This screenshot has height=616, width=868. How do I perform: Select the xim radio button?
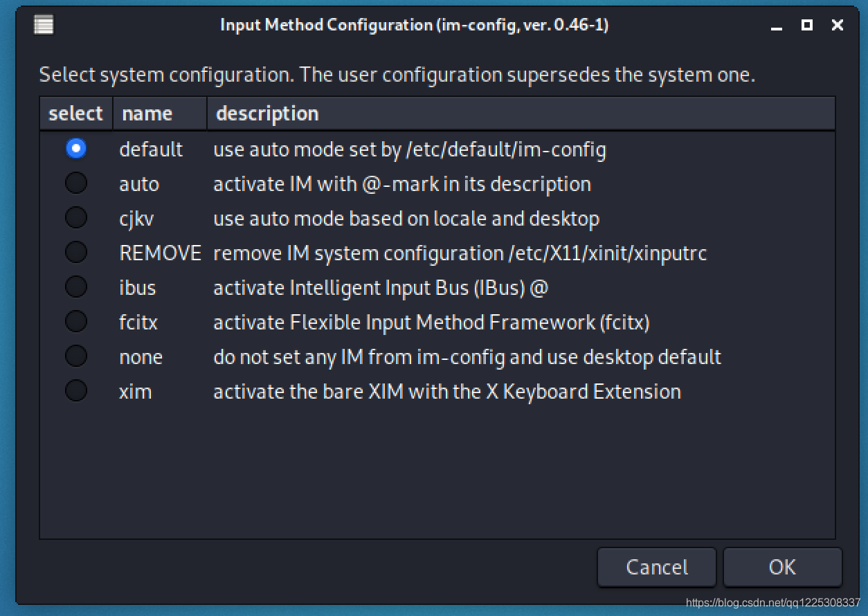(76, 391)
